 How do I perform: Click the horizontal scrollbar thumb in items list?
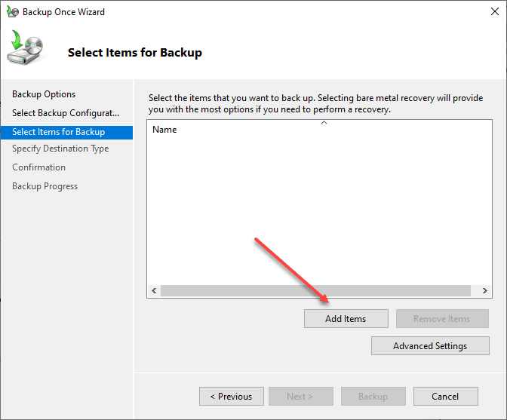coord(315,290)
